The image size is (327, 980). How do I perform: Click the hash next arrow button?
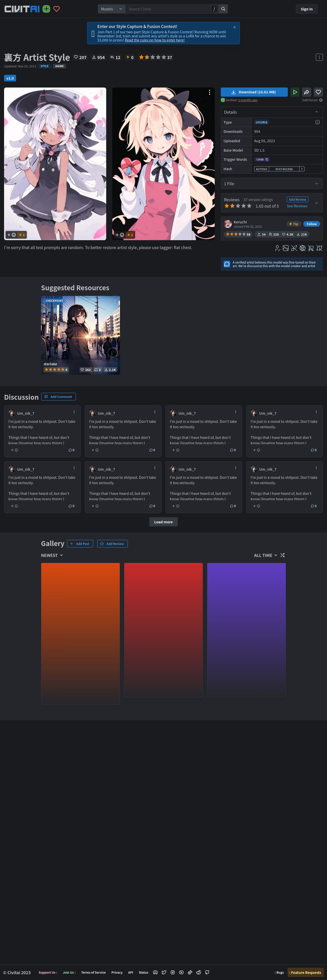(302, 169)
